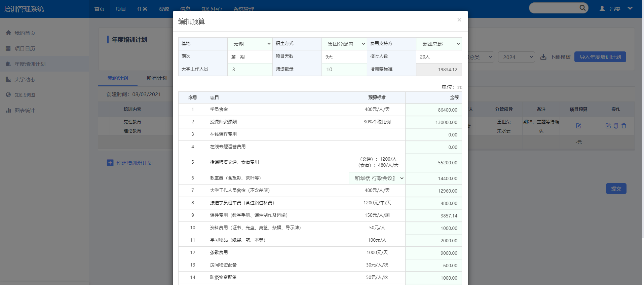Viewport: 644px width, 285px height.
Task: Click the plus icon for 创建培训班计划
Action: point(110,163)
